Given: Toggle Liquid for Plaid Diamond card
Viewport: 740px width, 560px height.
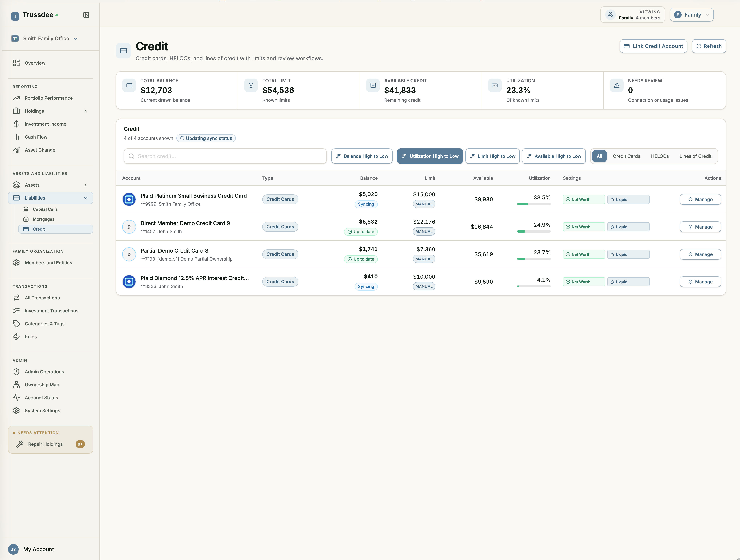Looking at the screenshot, I should click(628, 282).
